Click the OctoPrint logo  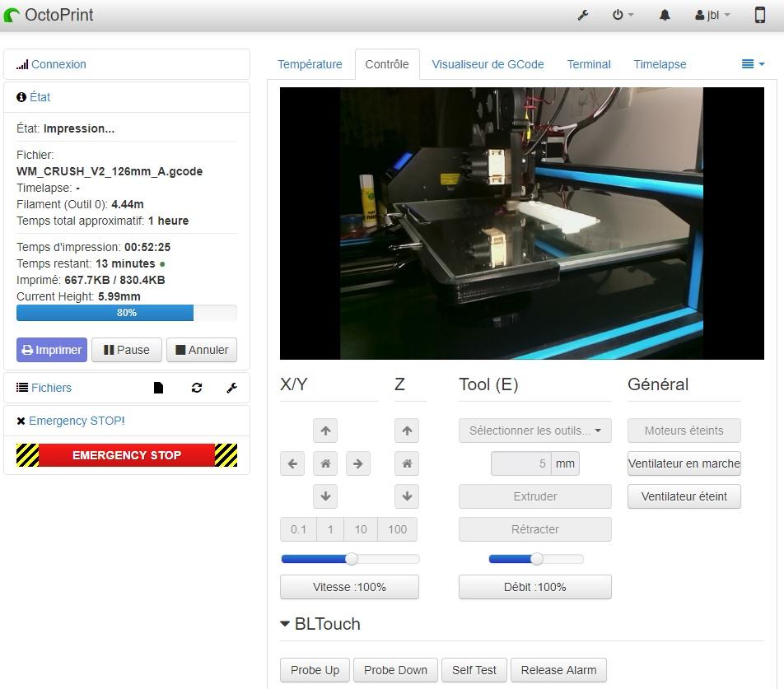[49, 15]
